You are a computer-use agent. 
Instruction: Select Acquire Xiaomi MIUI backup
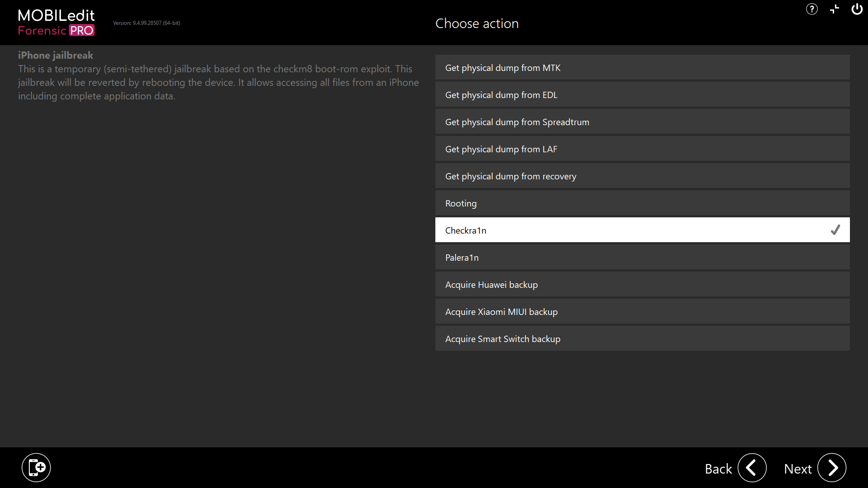click(x=642, y=311)
